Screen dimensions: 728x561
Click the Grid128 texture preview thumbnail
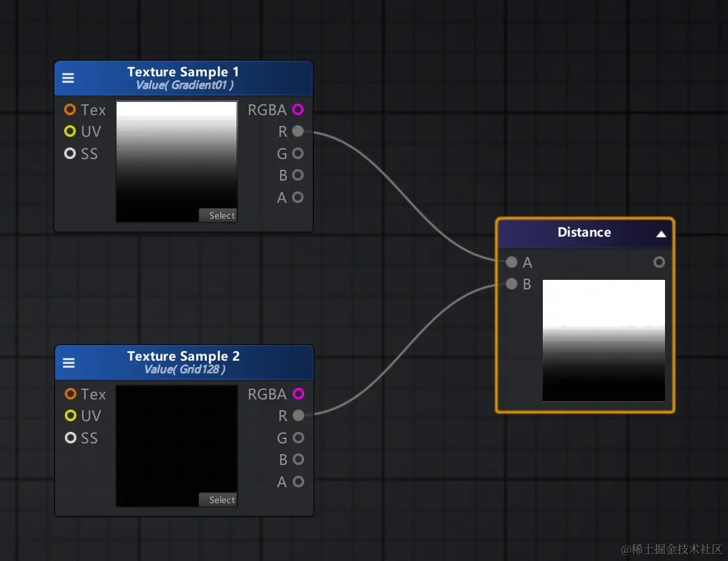(176, 446)
